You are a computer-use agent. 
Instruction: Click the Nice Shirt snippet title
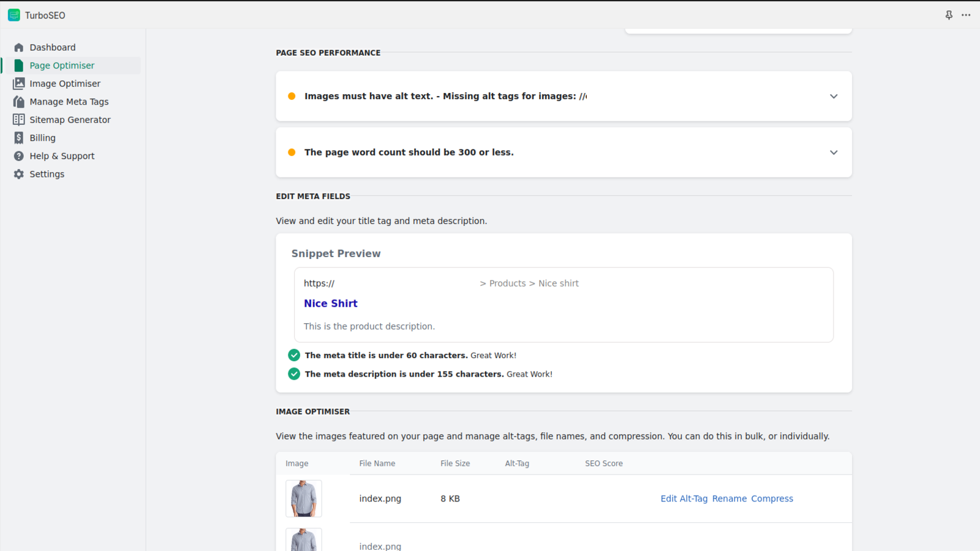pos(330,304)
